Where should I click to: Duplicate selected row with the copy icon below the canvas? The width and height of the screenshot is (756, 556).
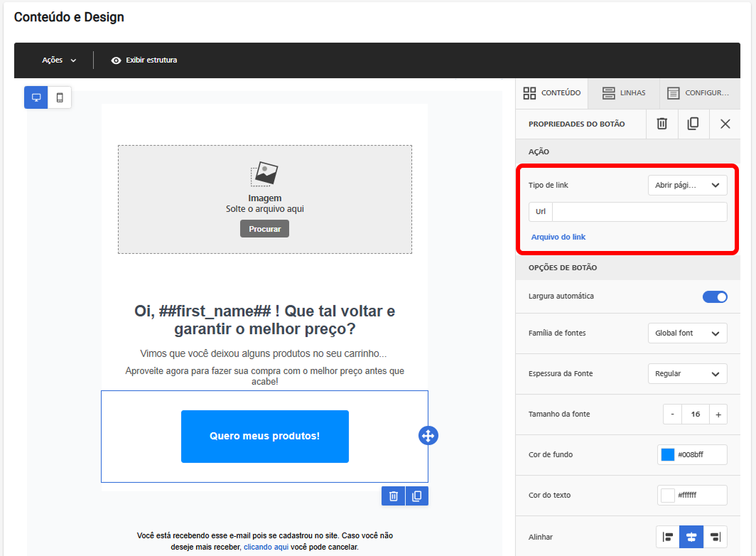(x=417, y=496)
